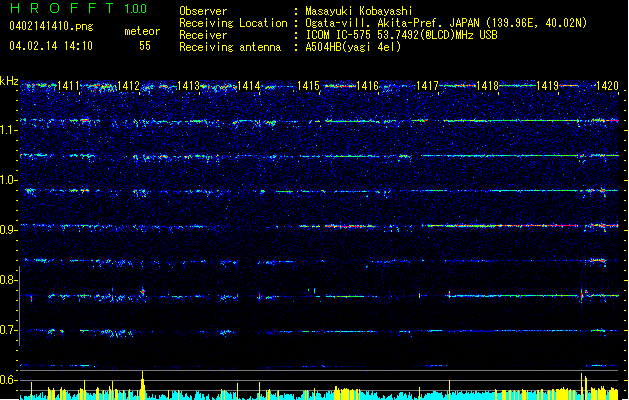Click the 1413 time marker
The image size is (629, 400).
[x=188, y=86]
